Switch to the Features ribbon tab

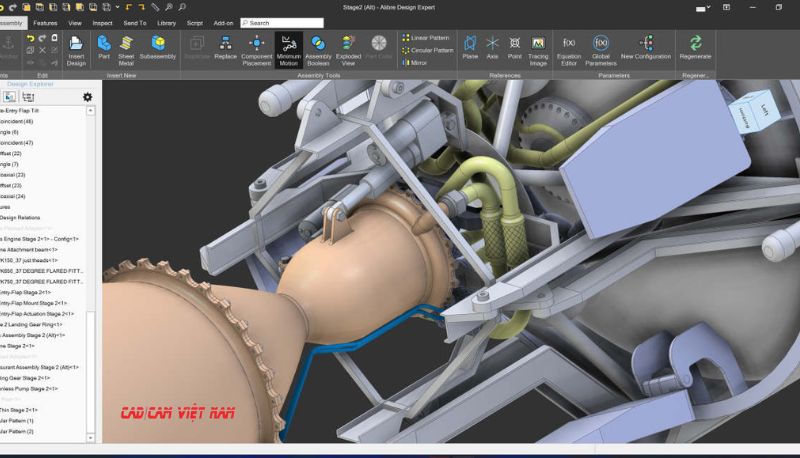[x=45, y=22]
